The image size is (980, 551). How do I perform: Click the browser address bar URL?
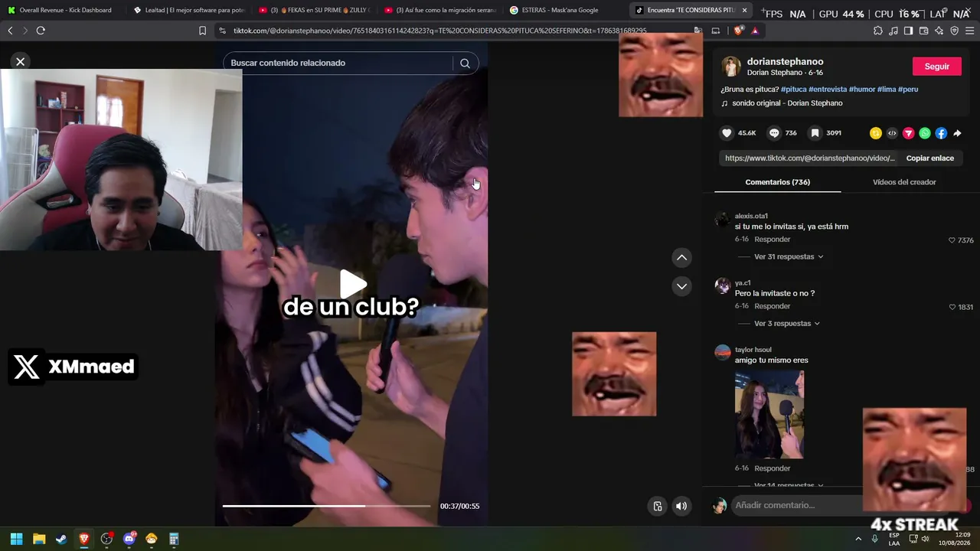tap(439, 31)
